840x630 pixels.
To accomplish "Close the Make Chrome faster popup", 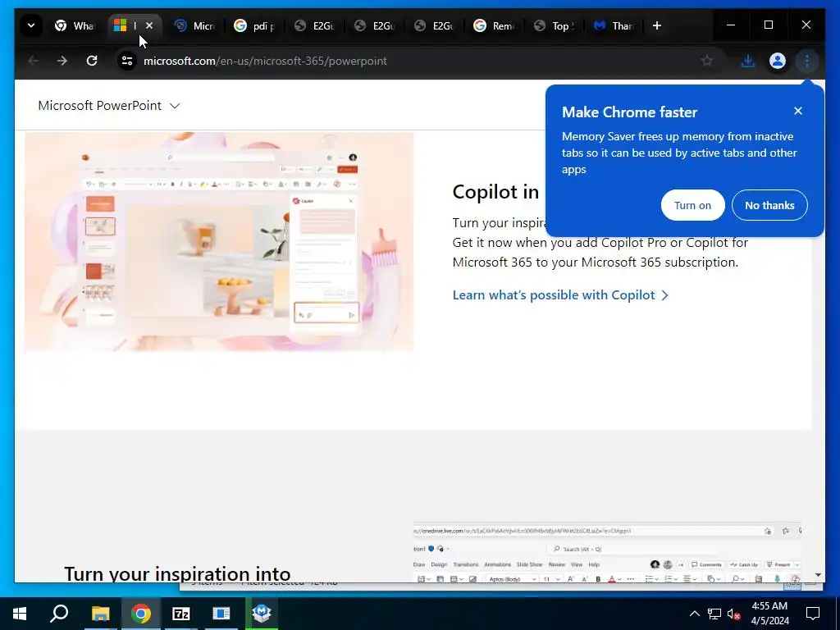I will (798, 111).
